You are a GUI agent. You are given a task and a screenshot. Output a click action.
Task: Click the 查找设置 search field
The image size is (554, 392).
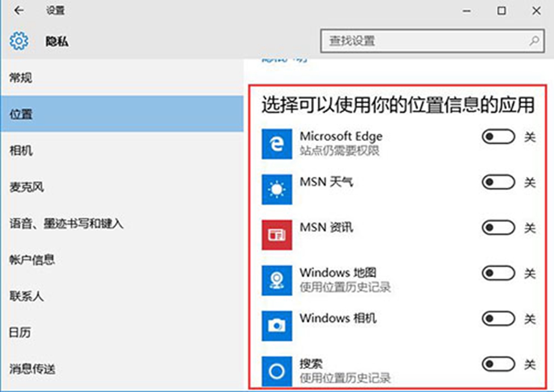pyautogui.click(x=432, y=41)
